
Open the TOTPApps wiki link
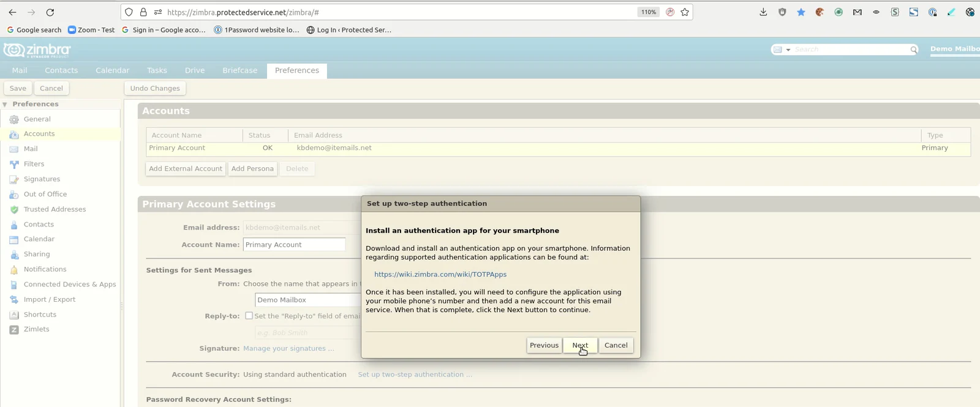[440, 275]
